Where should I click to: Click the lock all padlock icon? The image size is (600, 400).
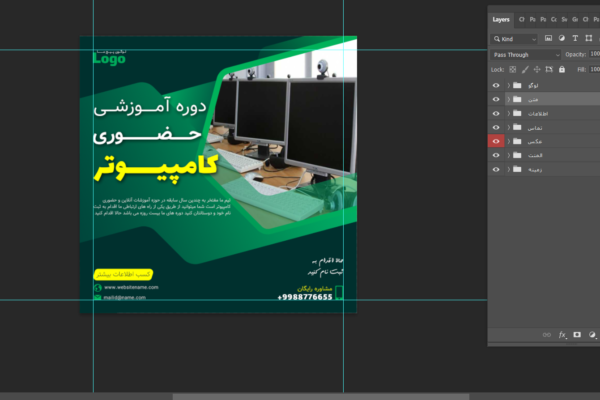pyautogui.click(x=561, y=69)
